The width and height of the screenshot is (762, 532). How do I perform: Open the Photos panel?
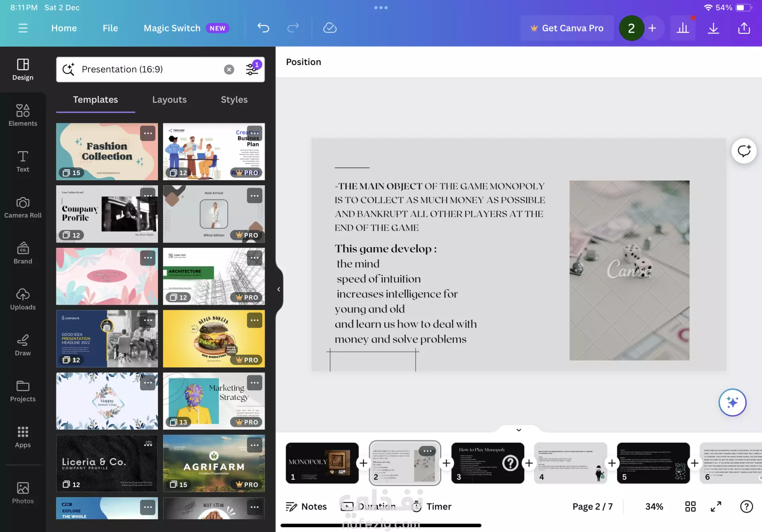click(x=23, y=493)
